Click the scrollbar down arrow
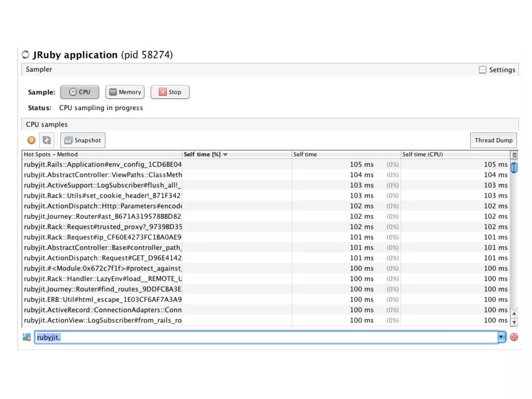This screenshot has height=399, width=532. (514, 322)
